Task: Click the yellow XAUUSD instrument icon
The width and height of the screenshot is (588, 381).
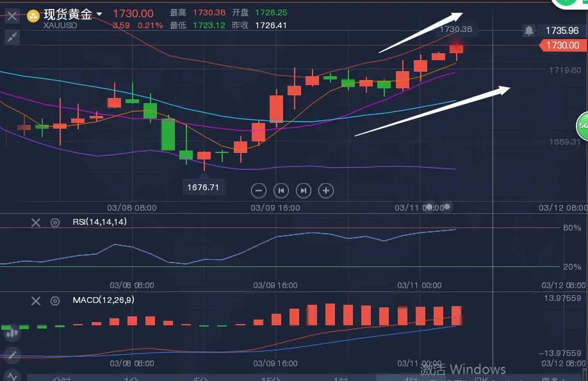Action: [34, 15]
